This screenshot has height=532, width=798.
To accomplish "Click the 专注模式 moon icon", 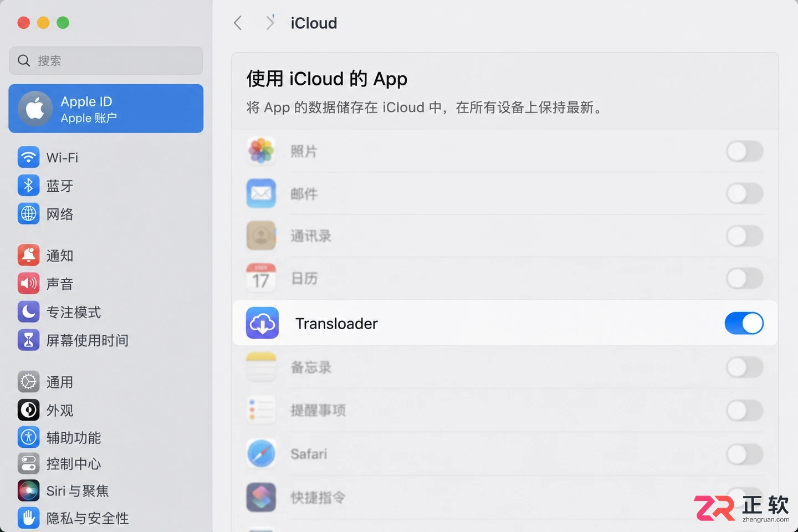I will [28, 312].
